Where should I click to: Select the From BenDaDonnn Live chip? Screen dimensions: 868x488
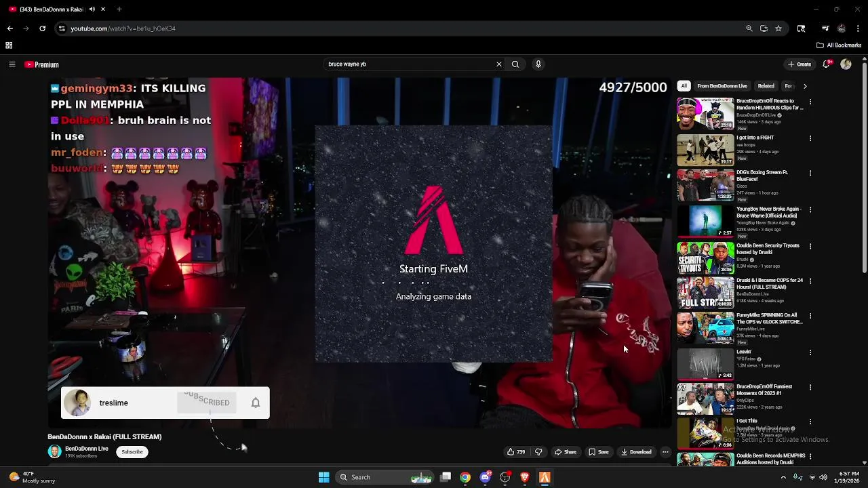pyautogui.click(x=722, y=86)
